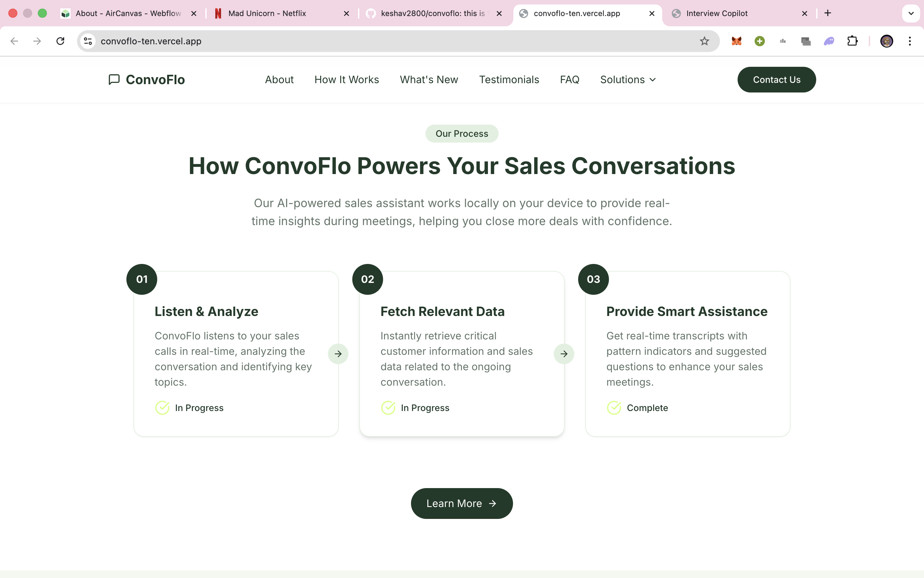Click the Listen & Analyze card heading
Viewport: 924px width, 578px height.
pyautogui.click(x=206, y=311)
